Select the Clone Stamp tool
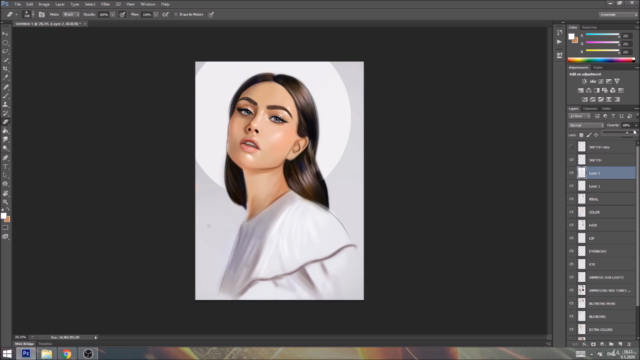640x360 pixels. point(5,104)
